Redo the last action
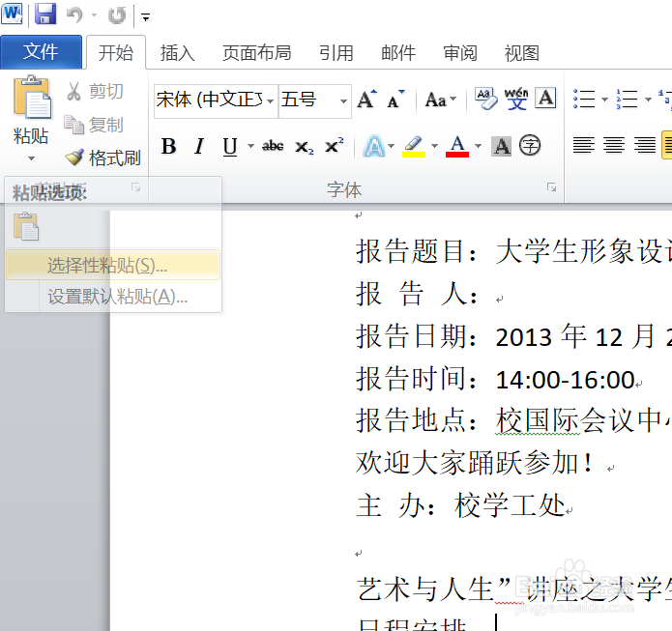 click(117, 15)
